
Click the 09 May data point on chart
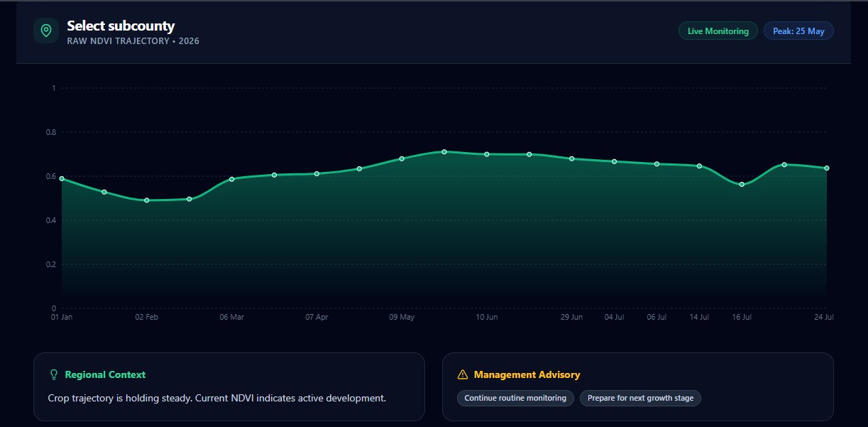pos(402,158)
